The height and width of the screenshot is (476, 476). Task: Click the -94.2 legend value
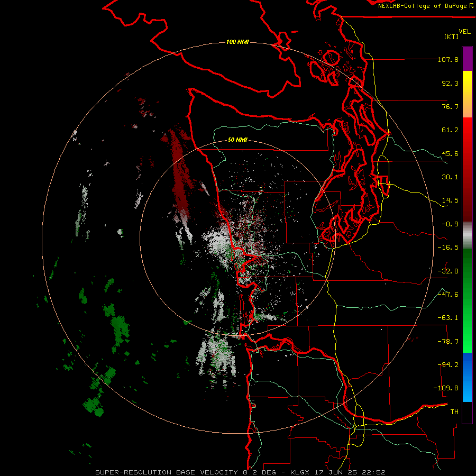coord(448,365)
